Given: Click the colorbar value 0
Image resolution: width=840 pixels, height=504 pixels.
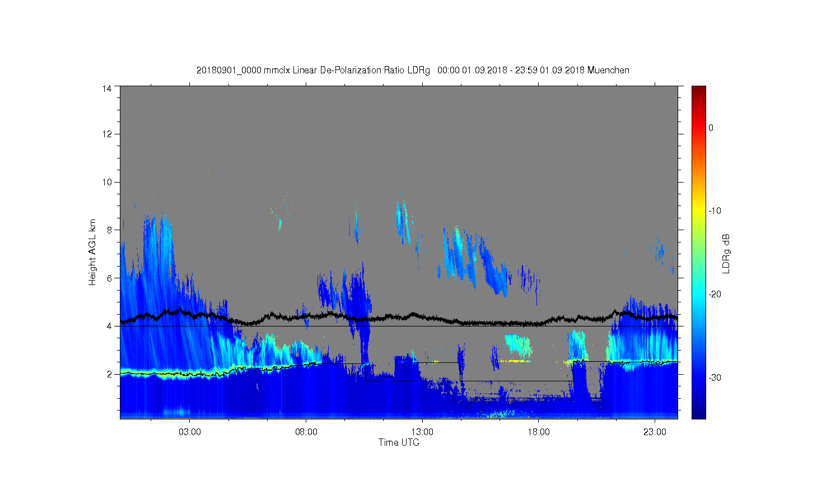Looking at the screenshot, I should tap(711, 128).
